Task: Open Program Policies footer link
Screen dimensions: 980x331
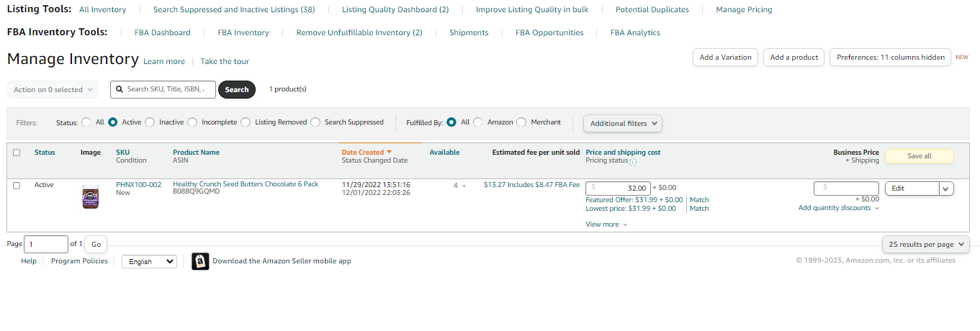Action: click(79, 261)
